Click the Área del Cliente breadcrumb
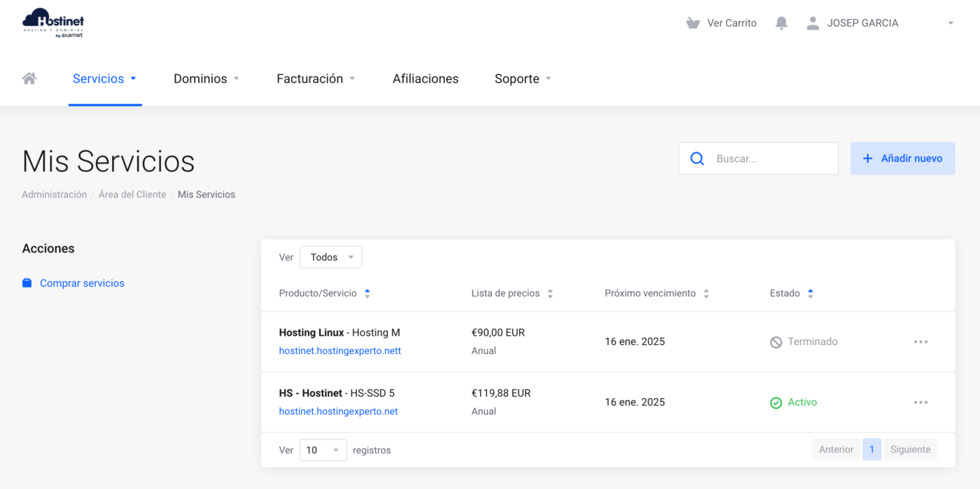Image resolution: width=980 pixels, height=489 pixels. (132, 194)
